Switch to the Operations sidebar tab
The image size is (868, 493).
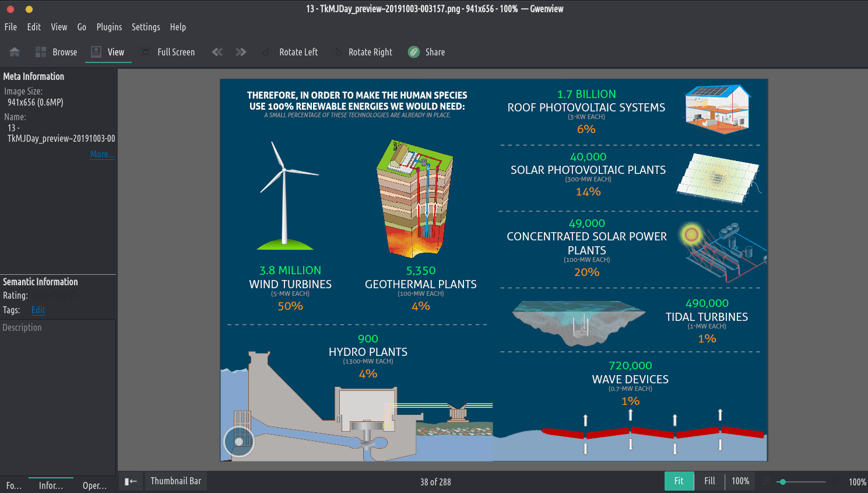[x=94, y=485]
